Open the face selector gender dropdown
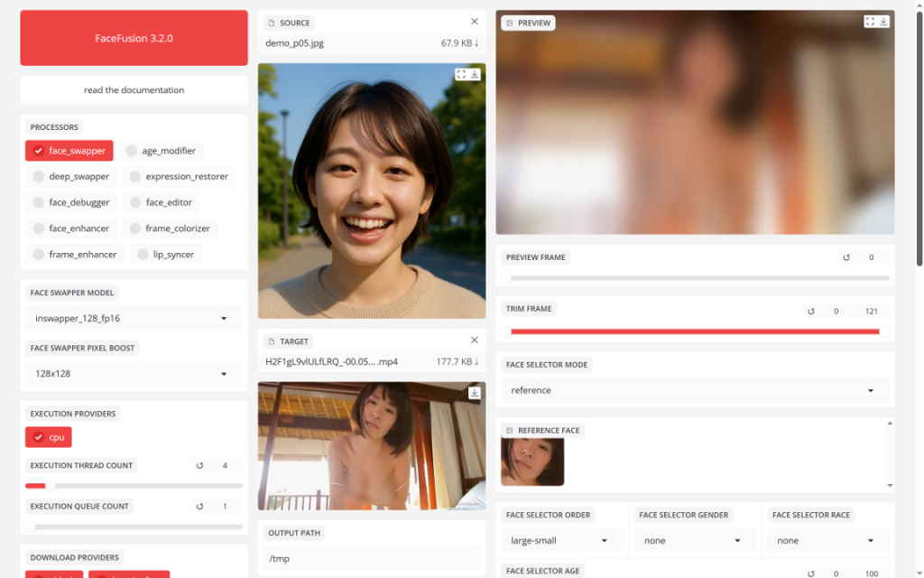 click(x=695, y=539)
